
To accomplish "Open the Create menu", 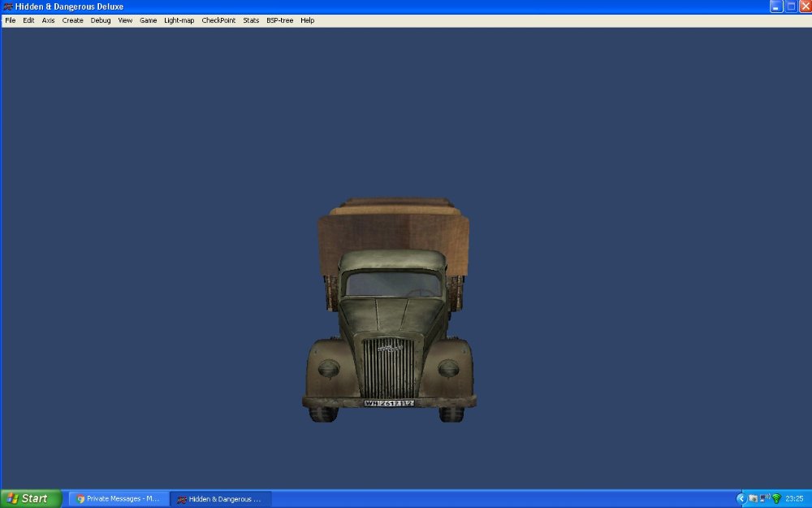I will (72, 20).
